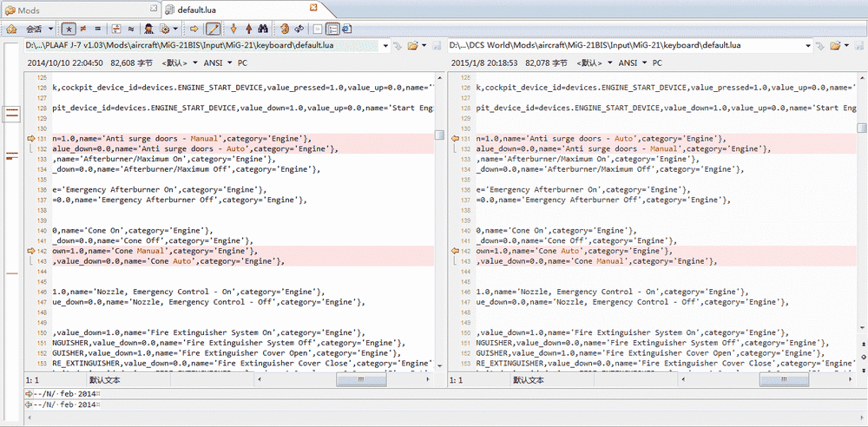868x427 pixels.
Task: Click left pane line 131 copy arrow
Action: (x=30, y=139)
